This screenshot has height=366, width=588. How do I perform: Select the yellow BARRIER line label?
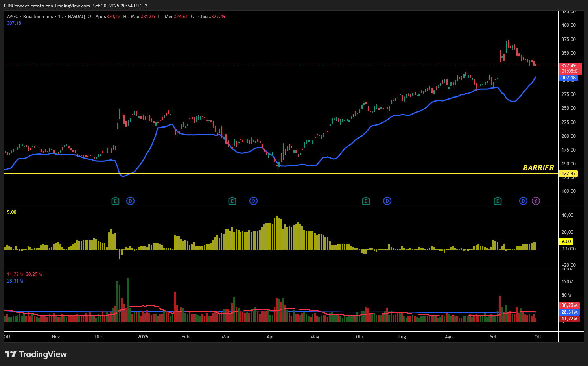538,168
